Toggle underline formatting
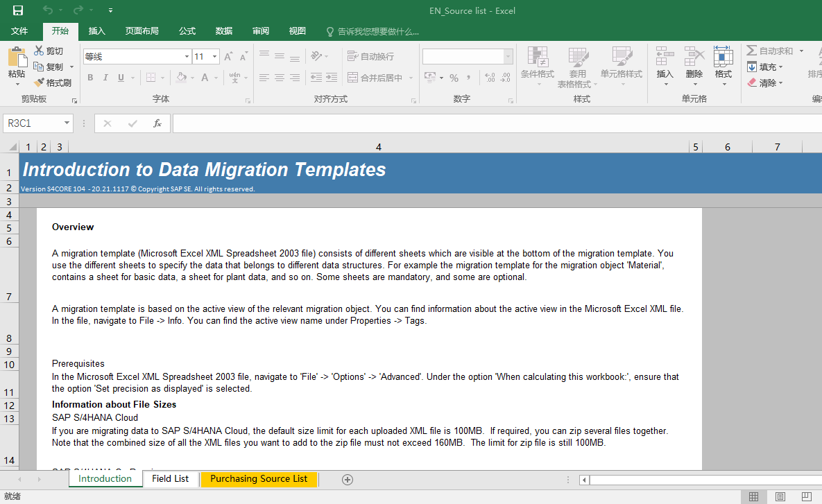This screenshot has height=504, width=822. [121, 78]
